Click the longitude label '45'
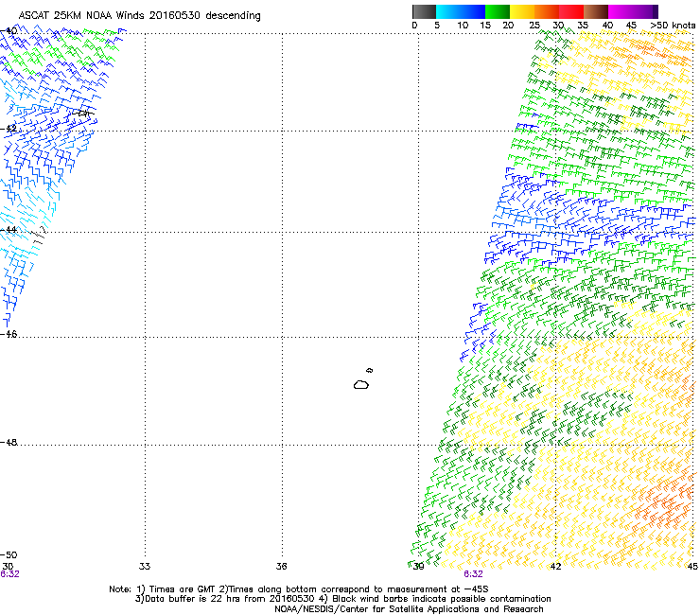Viewport: 700px width, 615px height. click(692, 567)
